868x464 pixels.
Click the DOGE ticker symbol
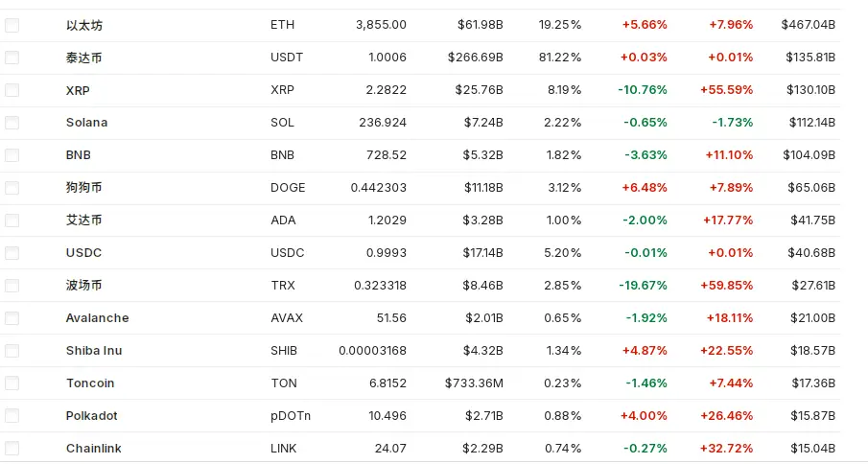[287, 188]
